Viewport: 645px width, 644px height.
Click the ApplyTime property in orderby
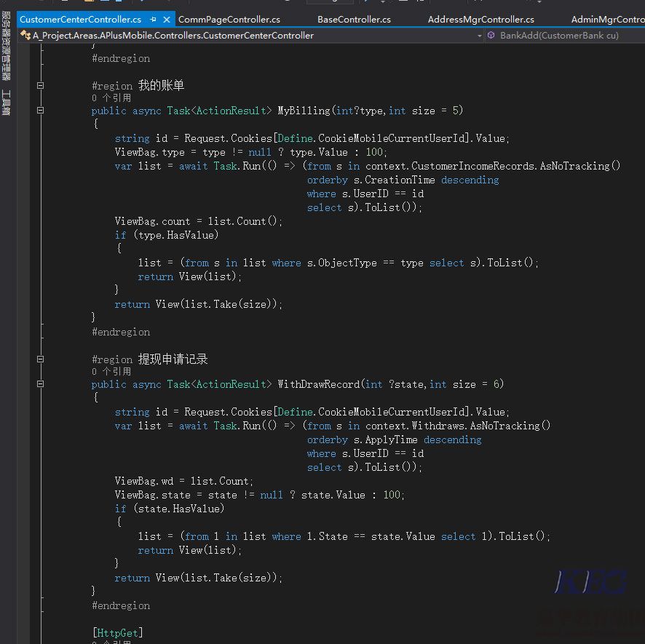click(x=391, y=440)
